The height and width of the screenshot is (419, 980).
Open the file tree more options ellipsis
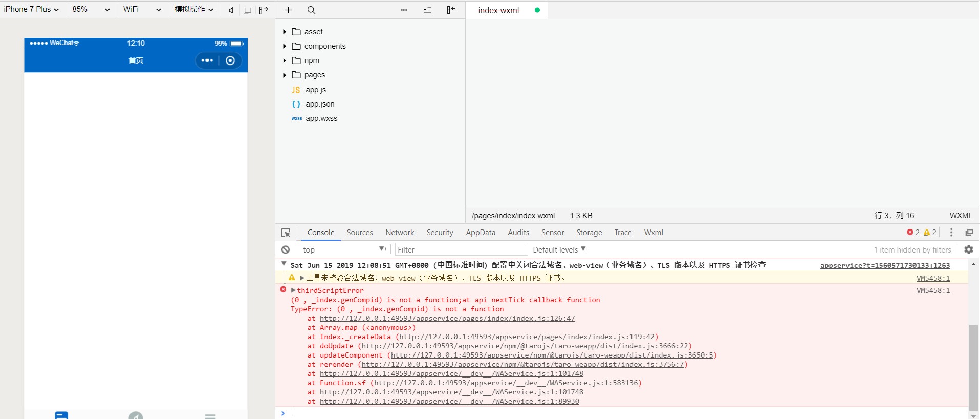coord(404,10)
